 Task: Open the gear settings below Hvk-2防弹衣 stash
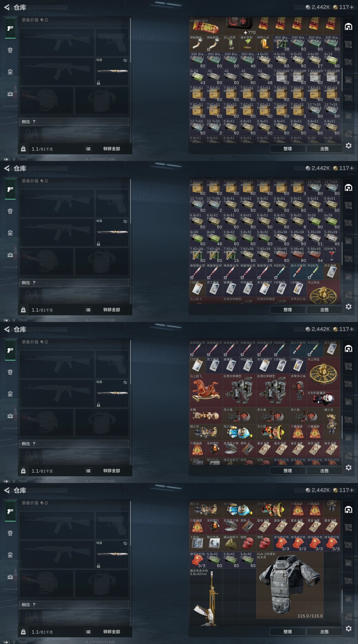tap(349, 629)
